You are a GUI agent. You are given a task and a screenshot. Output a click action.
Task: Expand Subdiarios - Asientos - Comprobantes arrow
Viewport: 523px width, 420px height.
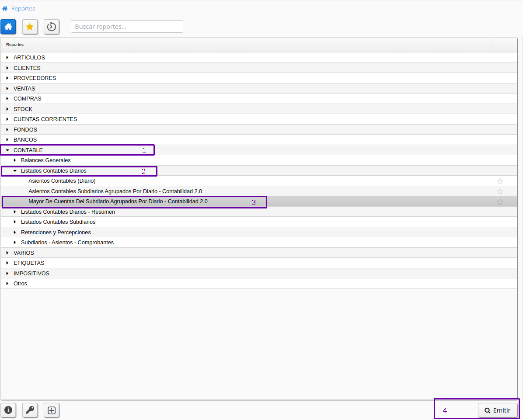coord(15,242)
